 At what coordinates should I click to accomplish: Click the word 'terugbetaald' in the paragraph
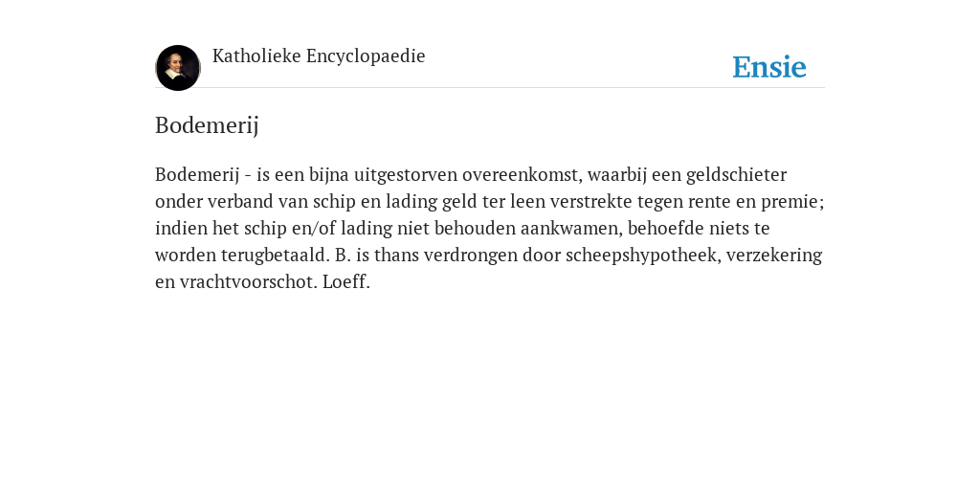[273, 255]
